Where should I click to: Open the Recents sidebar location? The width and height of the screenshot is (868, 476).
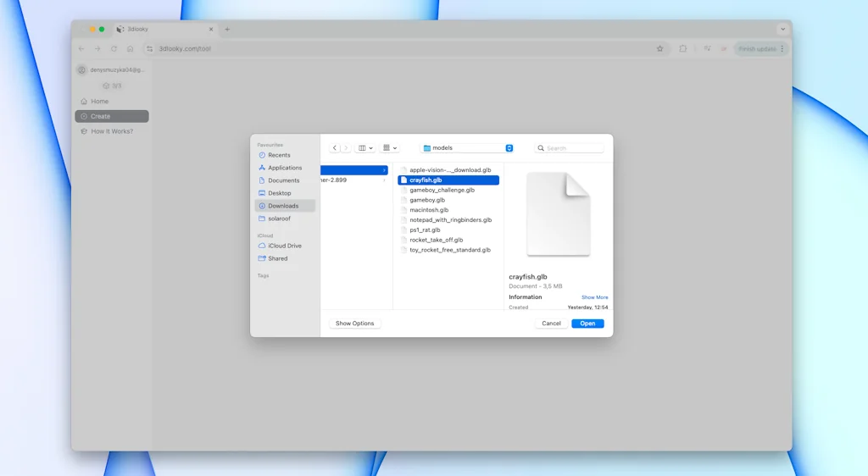(279, 155)
